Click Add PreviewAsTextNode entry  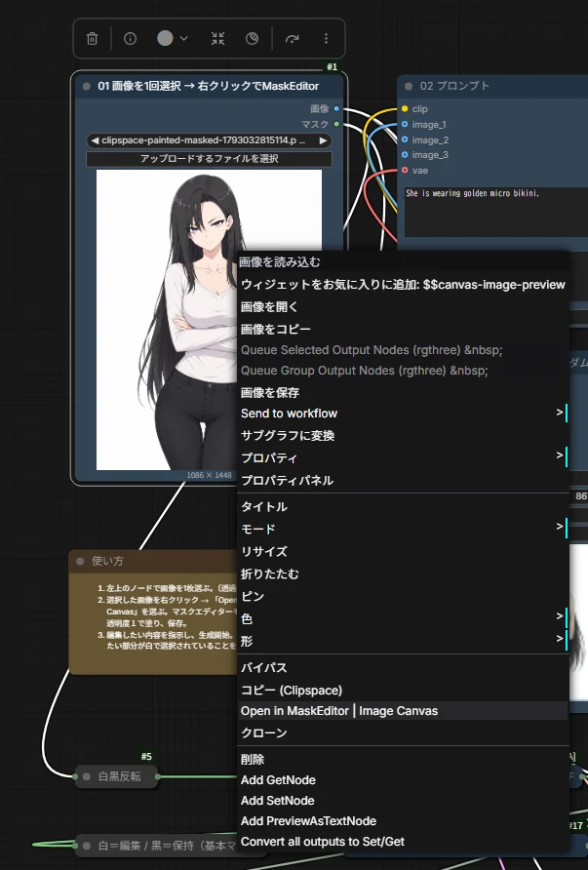[404, 821]
